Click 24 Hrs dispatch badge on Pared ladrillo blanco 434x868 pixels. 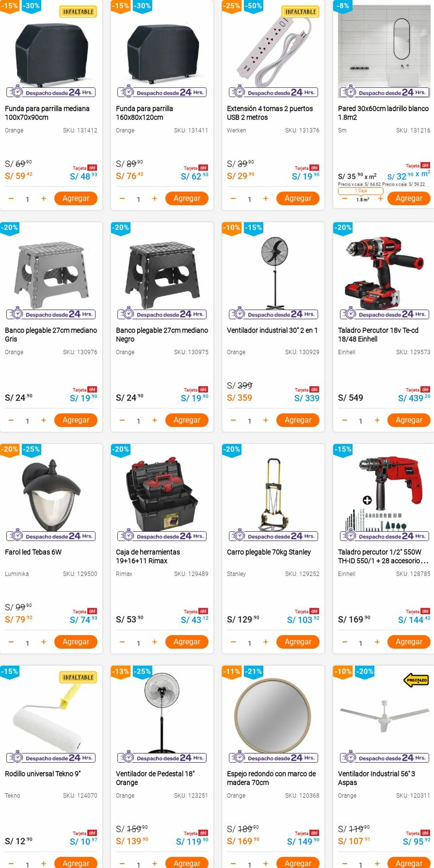point(384,92)
